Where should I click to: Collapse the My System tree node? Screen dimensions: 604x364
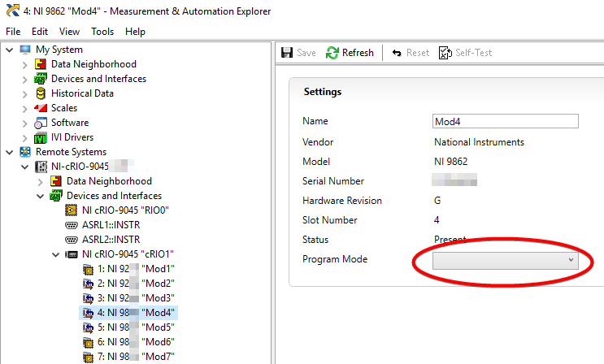coord(10,50)
